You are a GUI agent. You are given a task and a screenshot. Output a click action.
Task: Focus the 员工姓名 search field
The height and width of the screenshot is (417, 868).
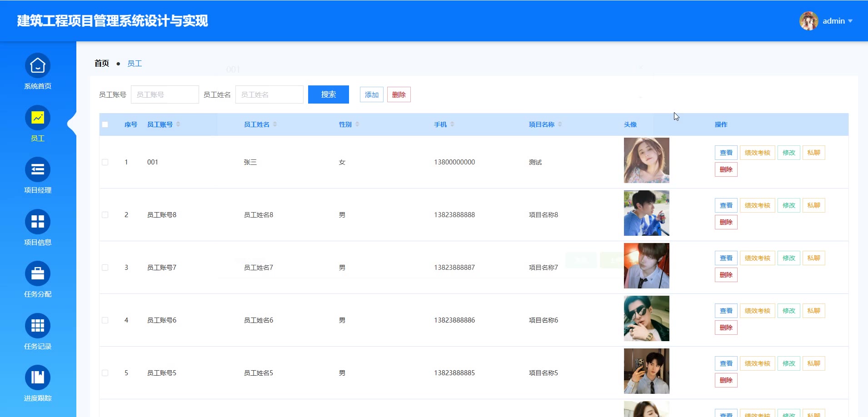click(x=269, y=94)
